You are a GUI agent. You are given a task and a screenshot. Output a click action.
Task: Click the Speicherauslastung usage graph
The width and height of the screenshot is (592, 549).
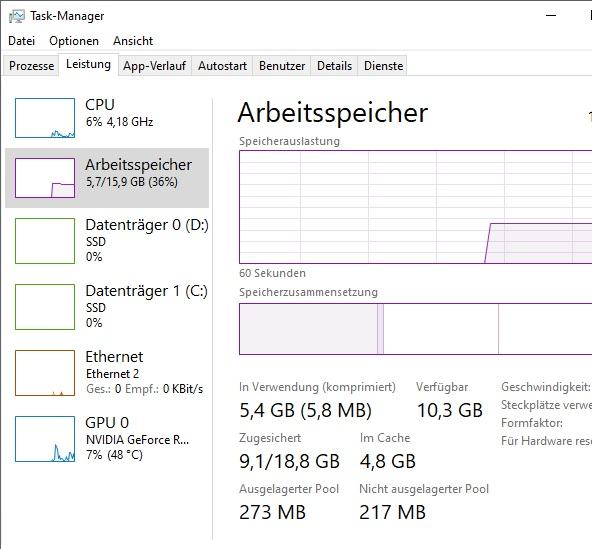point(415,207)
